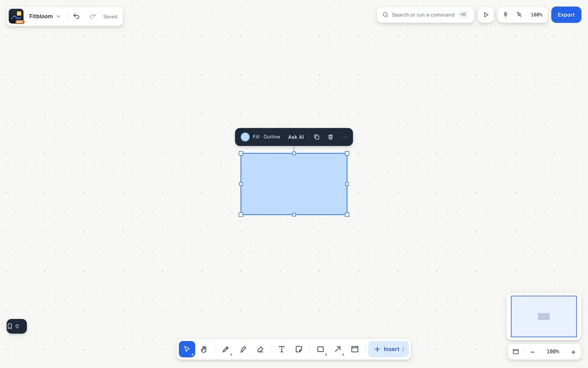Image resolution: width=588 pixels, height=368 pixels.
Task: Pick the arrow connector tool
Action: (338, 349)
